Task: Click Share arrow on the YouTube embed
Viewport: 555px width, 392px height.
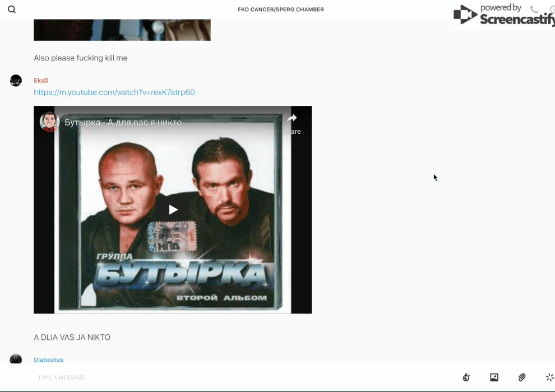Action: [x=292, y=123]
